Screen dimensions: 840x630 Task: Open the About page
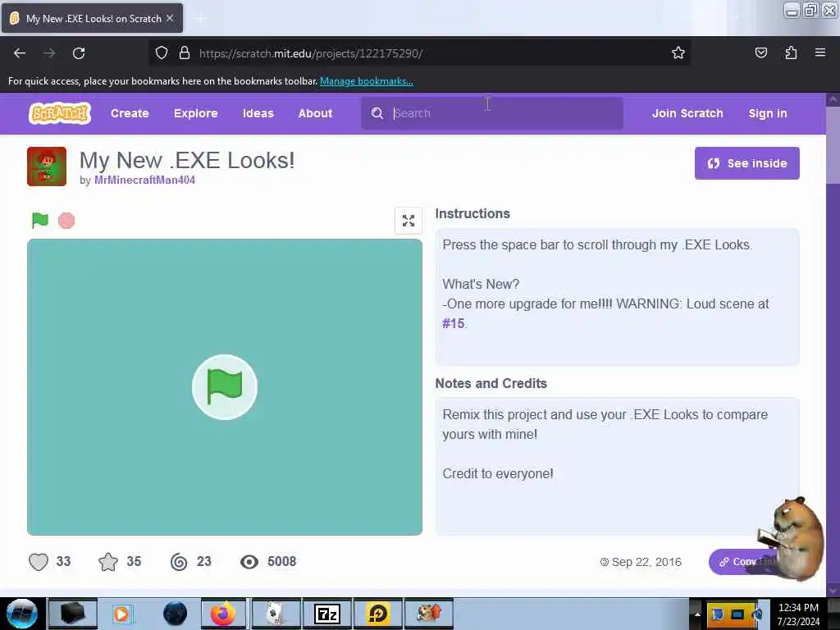click(315, 113)
